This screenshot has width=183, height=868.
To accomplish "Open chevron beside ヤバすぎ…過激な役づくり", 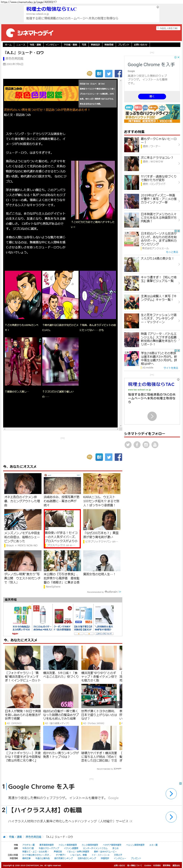I will tap(179, 182).
